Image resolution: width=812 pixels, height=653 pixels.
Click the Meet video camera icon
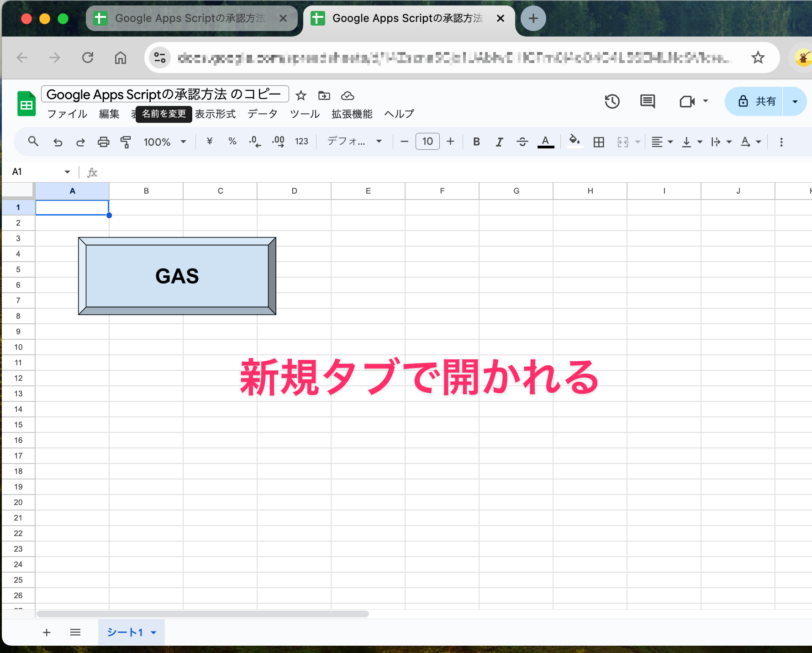point(687,101)
